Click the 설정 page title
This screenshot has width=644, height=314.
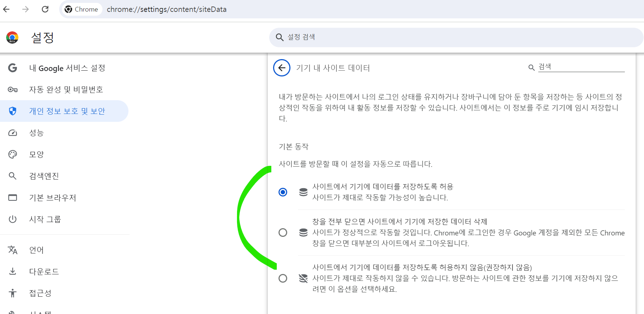point(43,37)
